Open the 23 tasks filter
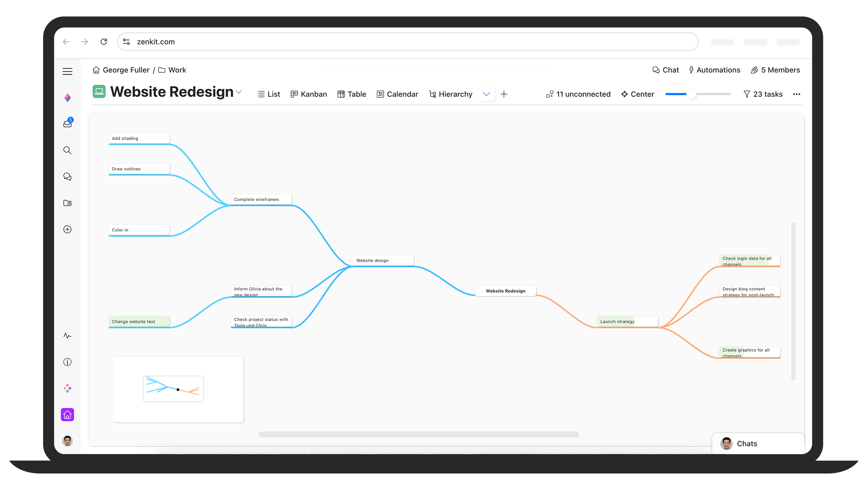The width and height of the screenshot is (868, 486). click(x=763, y=94)
